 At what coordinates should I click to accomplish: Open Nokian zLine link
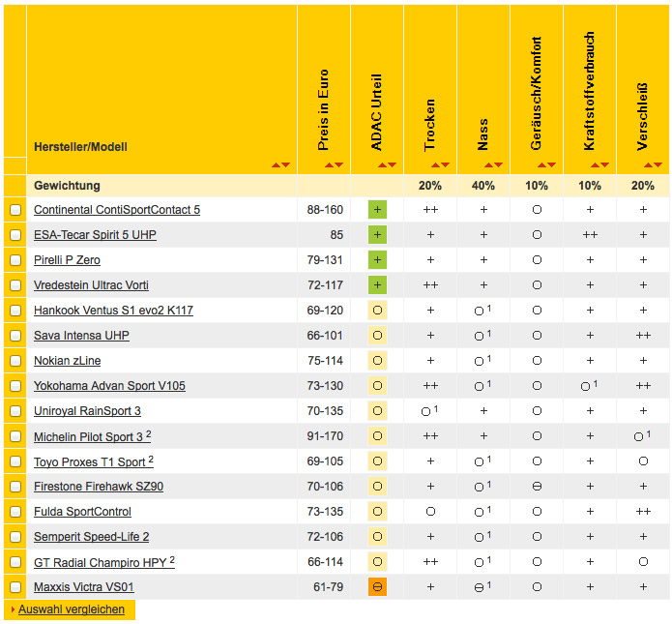[x=68, y=361]
